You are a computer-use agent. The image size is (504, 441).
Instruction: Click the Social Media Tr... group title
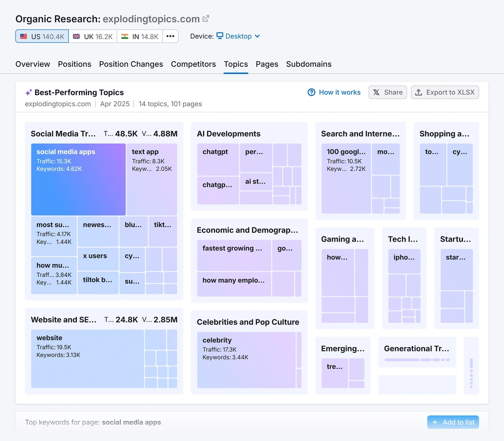63,134
